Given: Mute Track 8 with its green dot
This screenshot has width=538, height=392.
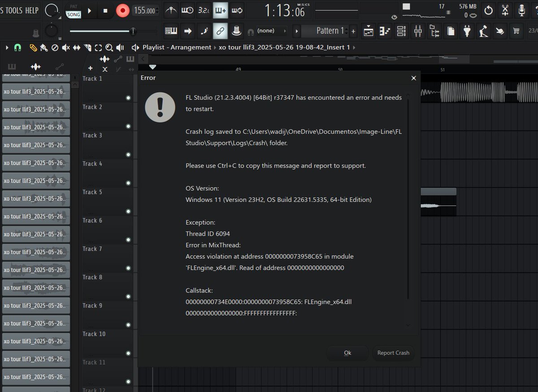Looking at the screenshot, I should [x=128, y=296].
